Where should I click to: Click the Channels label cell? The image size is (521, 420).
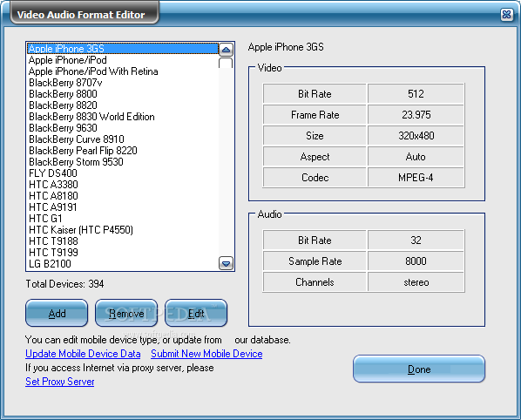[315, 282]
